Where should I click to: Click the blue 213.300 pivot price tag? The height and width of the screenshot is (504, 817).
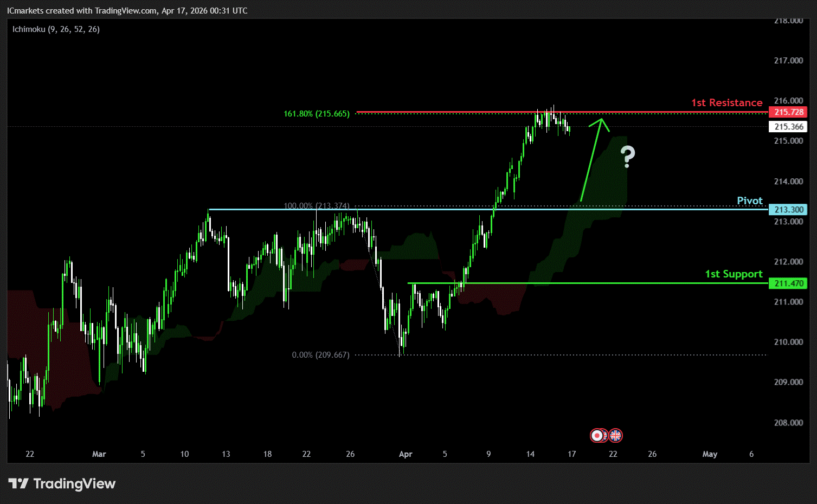[x=788, y=210]
